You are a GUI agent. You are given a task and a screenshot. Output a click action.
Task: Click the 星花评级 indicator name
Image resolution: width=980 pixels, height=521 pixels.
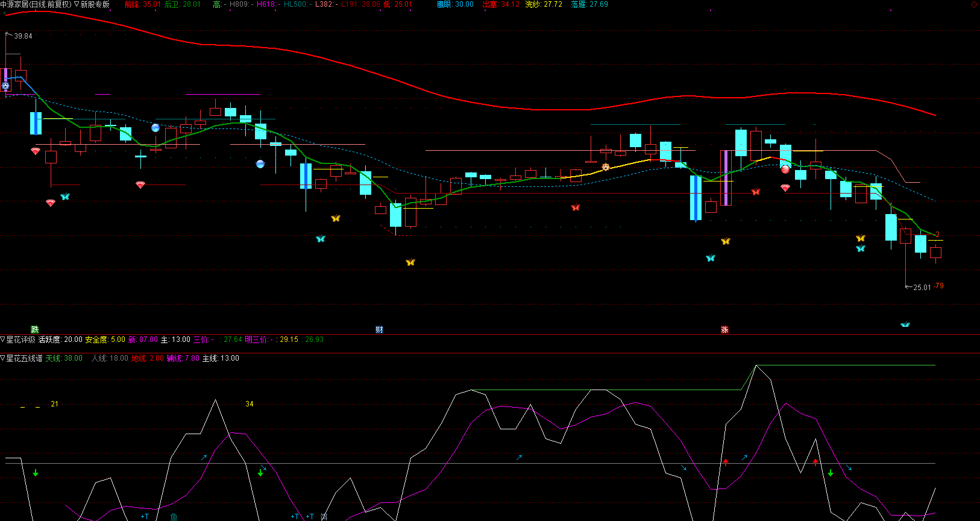click(20, 339)
